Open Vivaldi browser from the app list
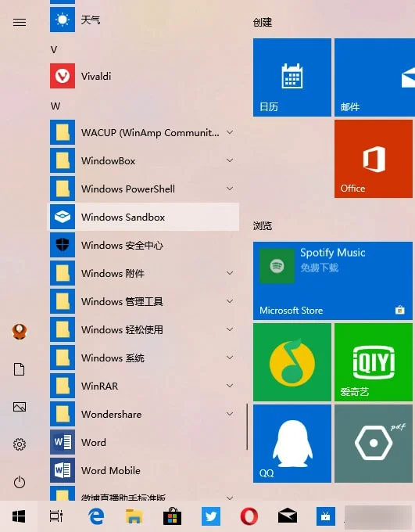The width and height of the screenshot is (415, 532). (144, 76)
